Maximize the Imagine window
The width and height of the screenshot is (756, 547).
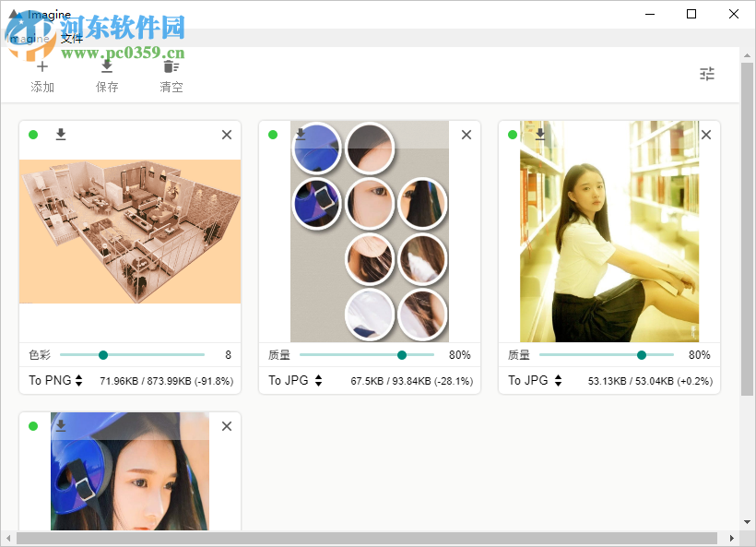point(691,14)
